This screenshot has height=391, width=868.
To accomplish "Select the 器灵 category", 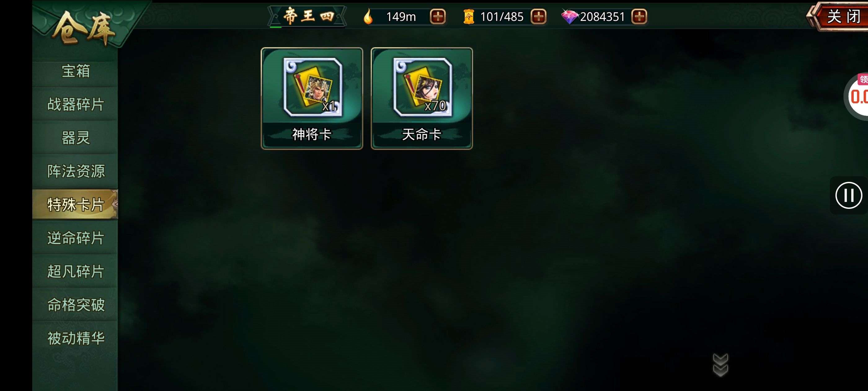I will 75,138.
